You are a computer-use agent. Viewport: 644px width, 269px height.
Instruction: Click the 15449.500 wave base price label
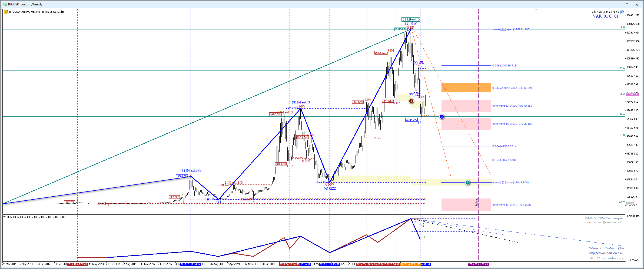[x=321, y=183]
